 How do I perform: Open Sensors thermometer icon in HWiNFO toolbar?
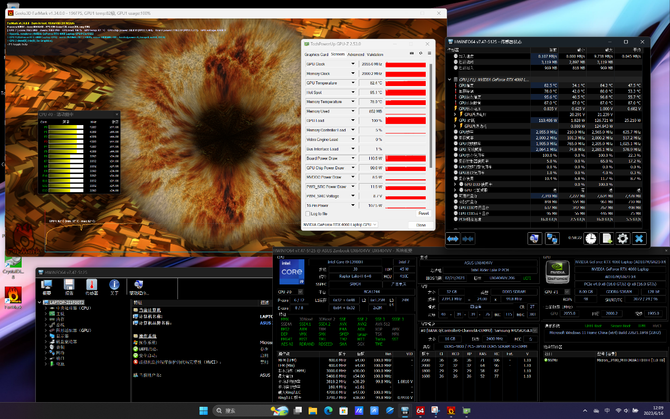pos(91,285)
